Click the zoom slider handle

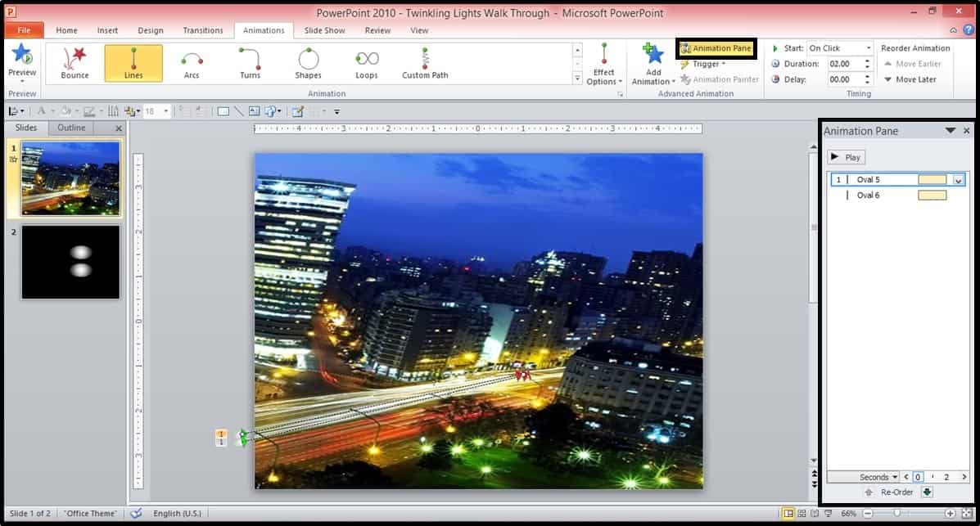[x=896, y=513]
